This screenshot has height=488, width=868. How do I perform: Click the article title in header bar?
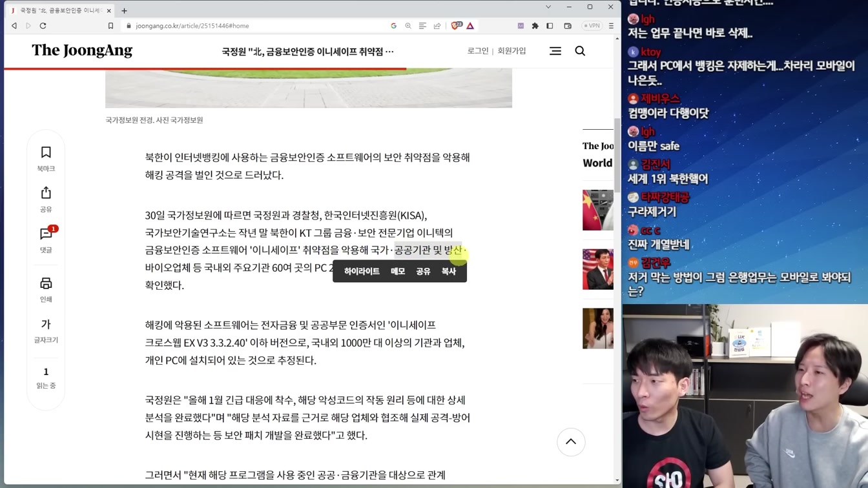pyautogui.click(x=307, y=51)
